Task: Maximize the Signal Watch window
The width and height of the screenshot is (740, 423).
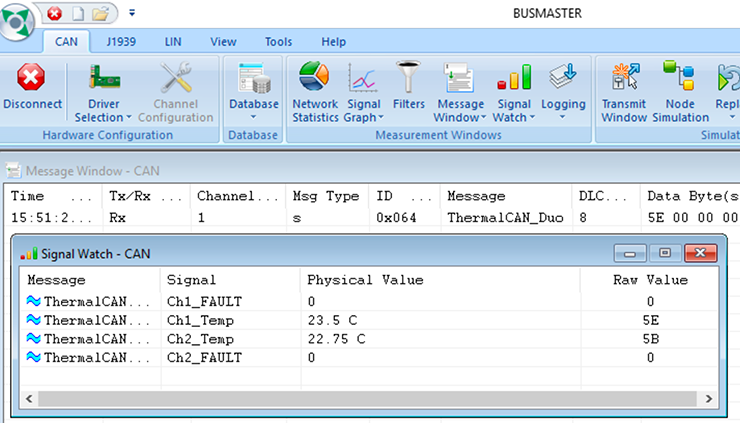Action: tap(665, 253)
